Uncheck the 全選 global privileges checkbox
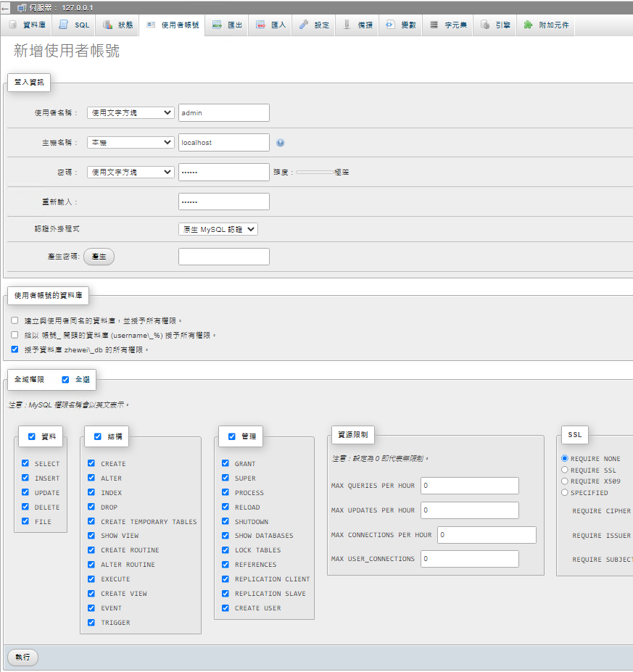This screenshot has width=633, height=672. [65, 379]
